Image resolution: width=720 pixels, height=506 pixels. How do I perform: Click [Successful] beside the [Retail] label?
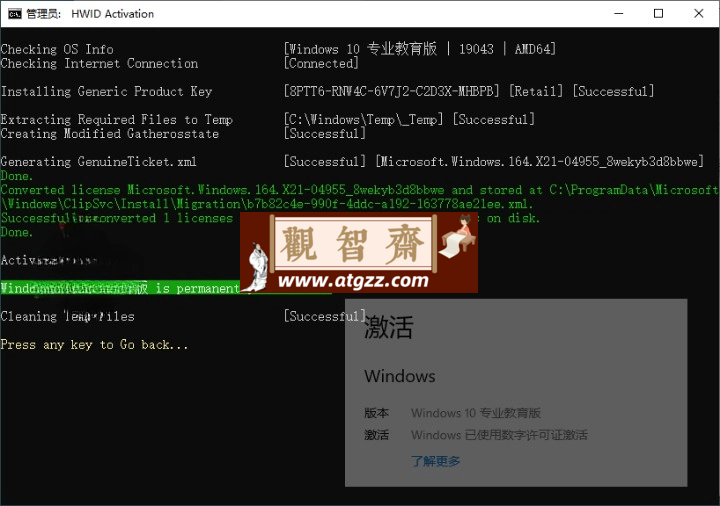613,91
